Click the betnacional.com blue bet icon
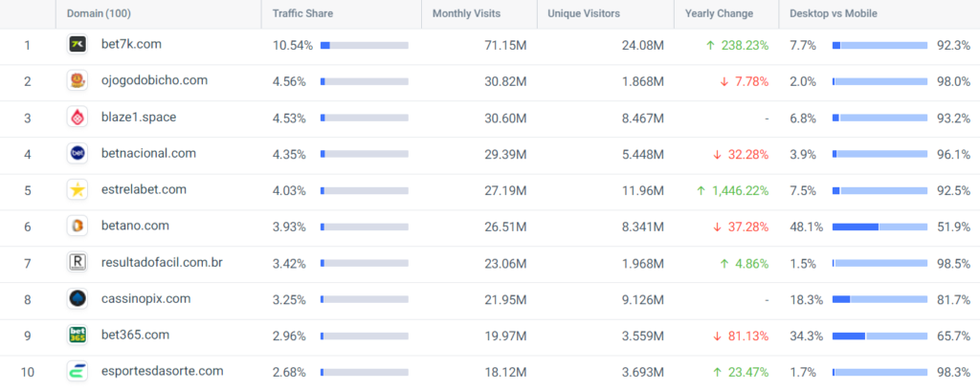Screen dimensions: 980x390 point(78,154)
